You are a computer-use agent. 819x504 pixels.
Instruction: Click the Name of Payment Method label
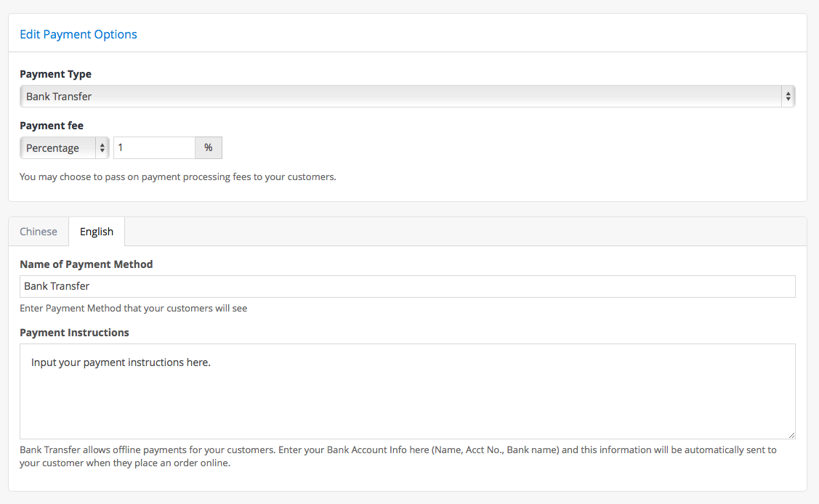(x=86, y=264)
